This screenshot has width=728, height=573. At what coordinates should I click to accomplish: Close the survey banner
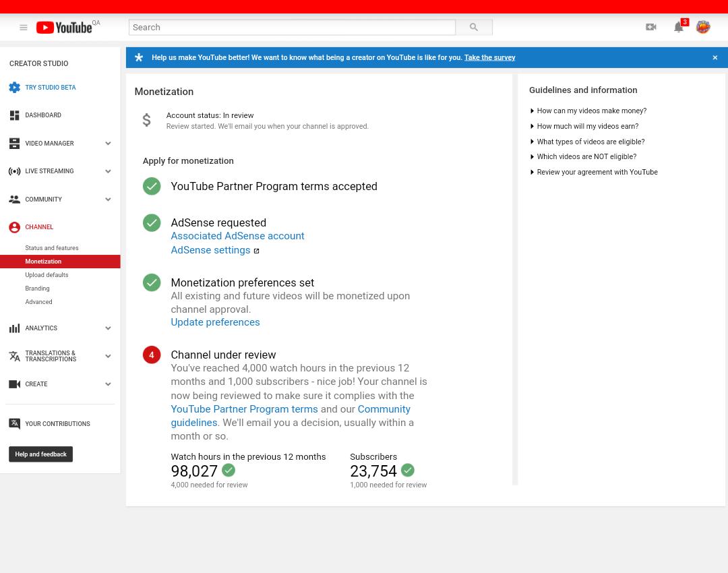(x=715, y=57)
